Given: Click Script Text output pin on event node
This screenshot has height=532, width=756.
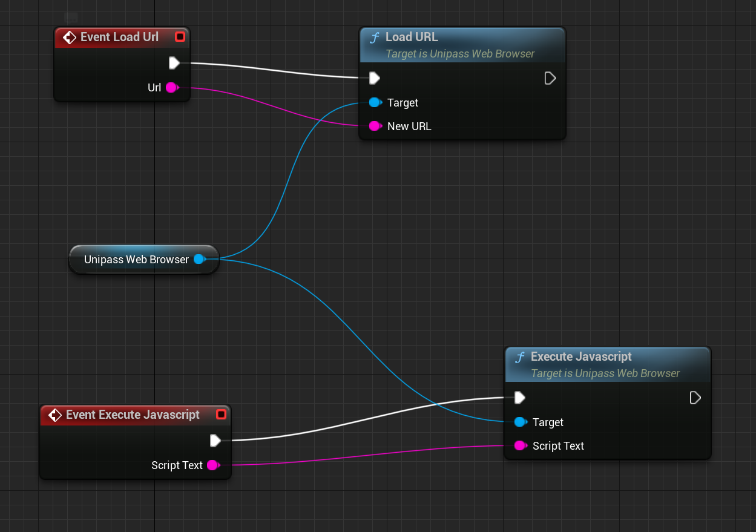Looking at the screenshot, I should [x=212, y=465].
